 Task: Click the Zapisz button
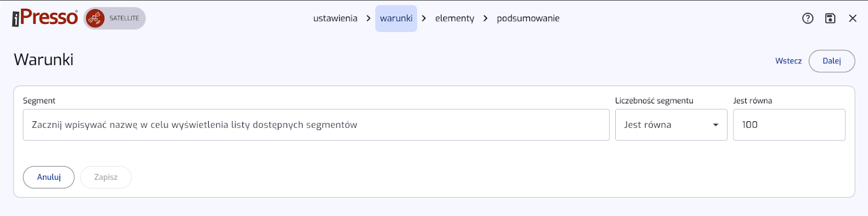coord(106,177)
